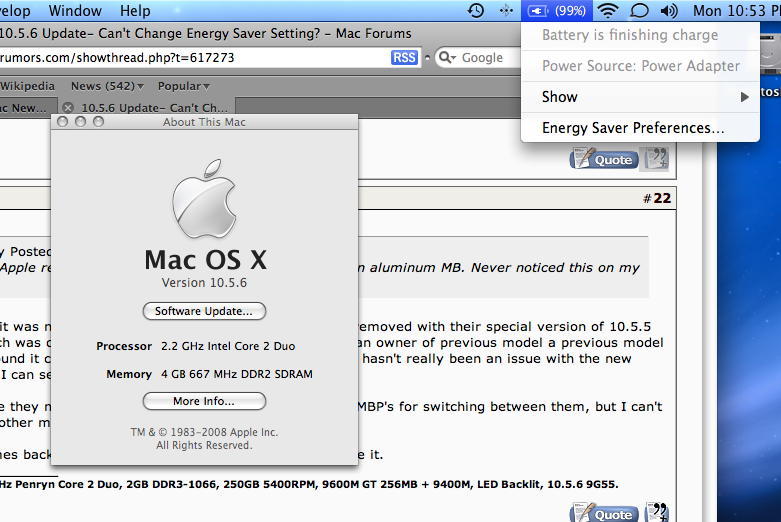Click the RSS badge in address bar

pos(404,58)
